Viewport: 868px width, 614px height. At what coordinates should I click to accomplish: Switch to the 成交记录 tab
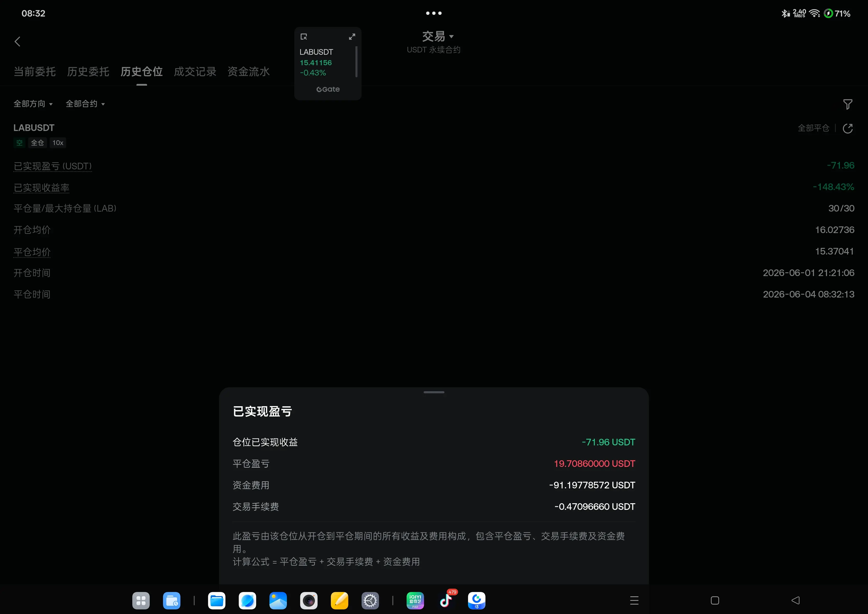(195, 71)
